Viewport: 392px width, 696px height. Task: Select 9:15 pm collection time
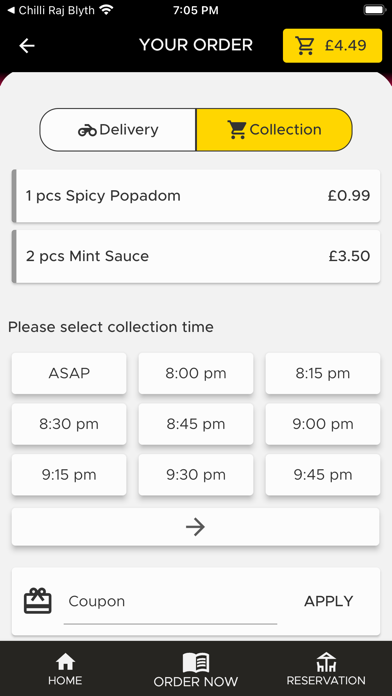point(69,475)
